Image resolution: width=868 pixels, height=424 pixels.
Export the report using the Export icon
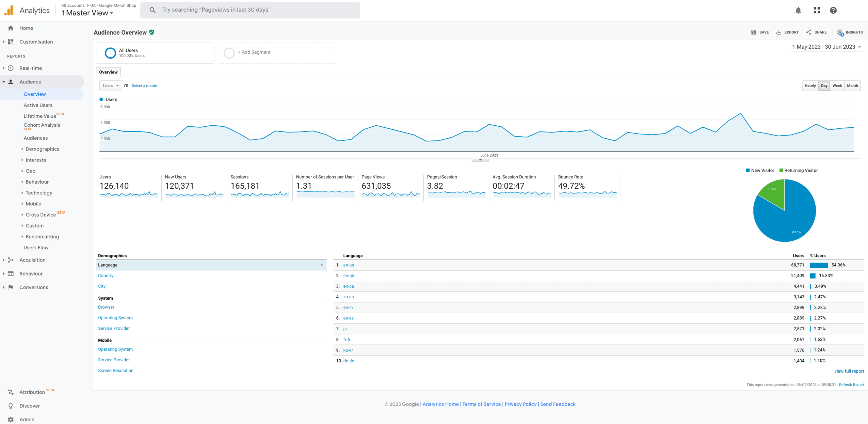779,32
